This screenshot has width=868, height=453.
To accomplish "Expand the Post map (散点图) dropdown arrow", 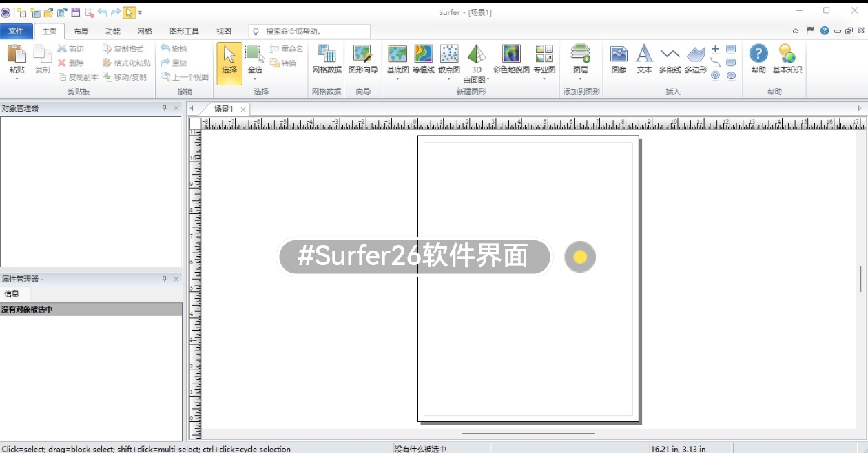I will (449, 78).
